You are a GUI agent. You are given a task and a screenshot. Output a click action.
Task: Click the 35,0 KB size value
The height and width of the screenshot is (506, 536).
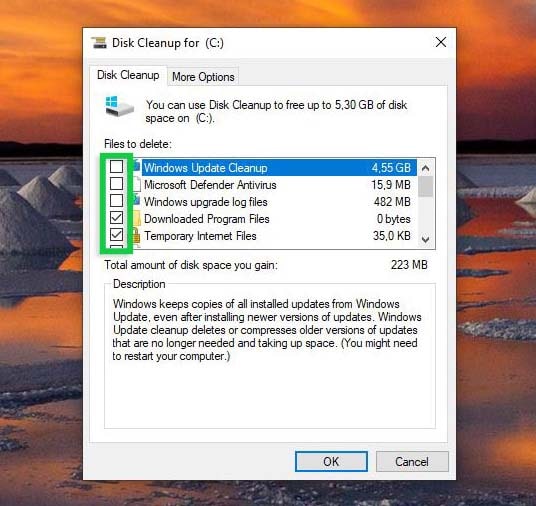[392, 236]
